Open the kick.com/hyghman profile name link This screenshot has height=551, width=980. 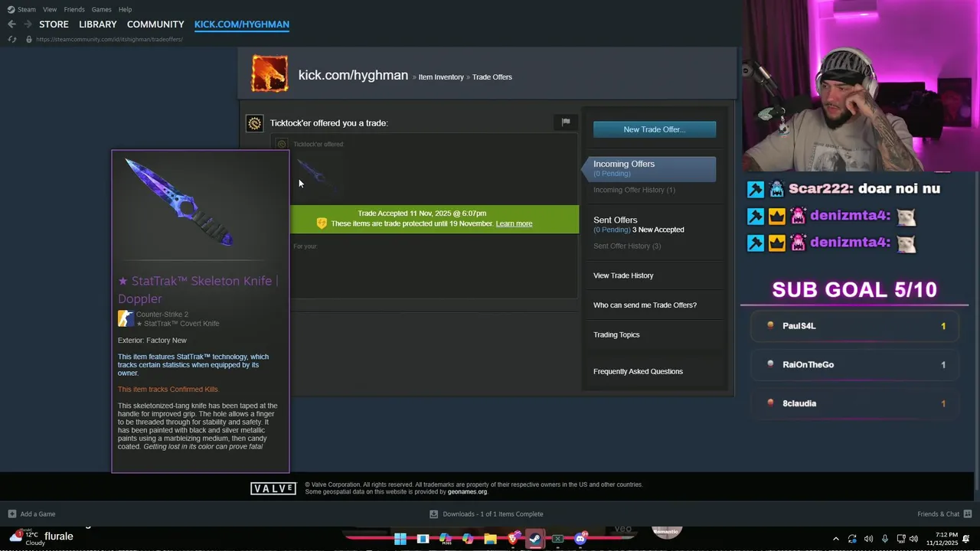[x=353, y=75]
